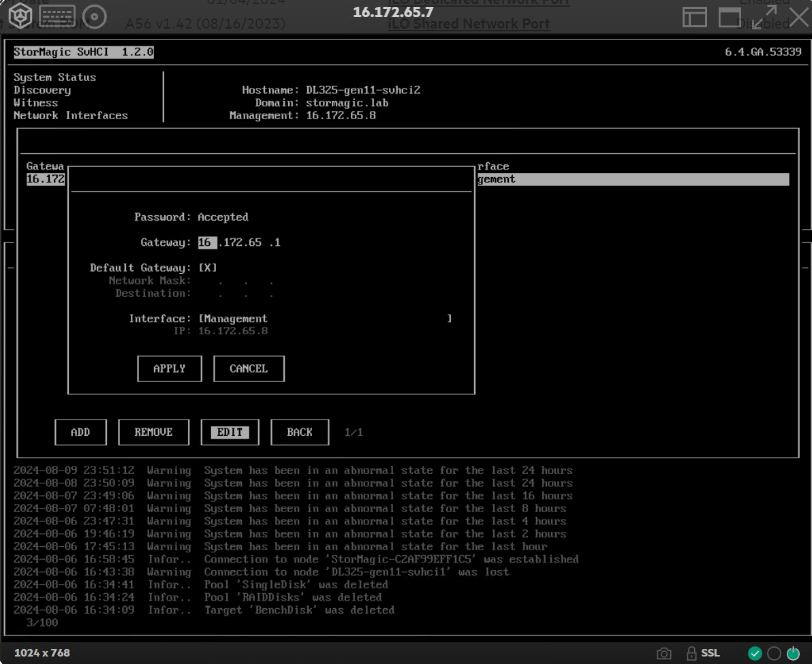Click the Pool 'SingleDisk' was deleted log entry
The image size is (812, 664).
(201, 584)
